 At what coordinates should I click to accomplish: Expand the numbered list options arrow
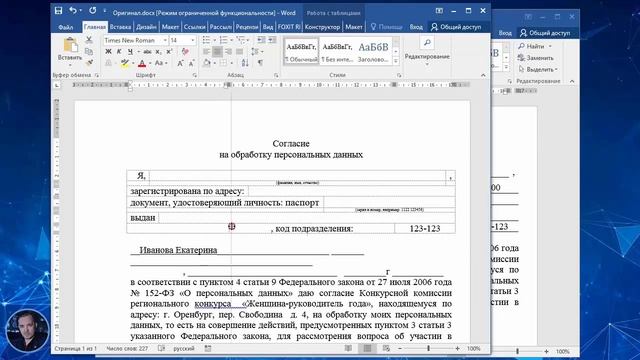pos(231,40)
